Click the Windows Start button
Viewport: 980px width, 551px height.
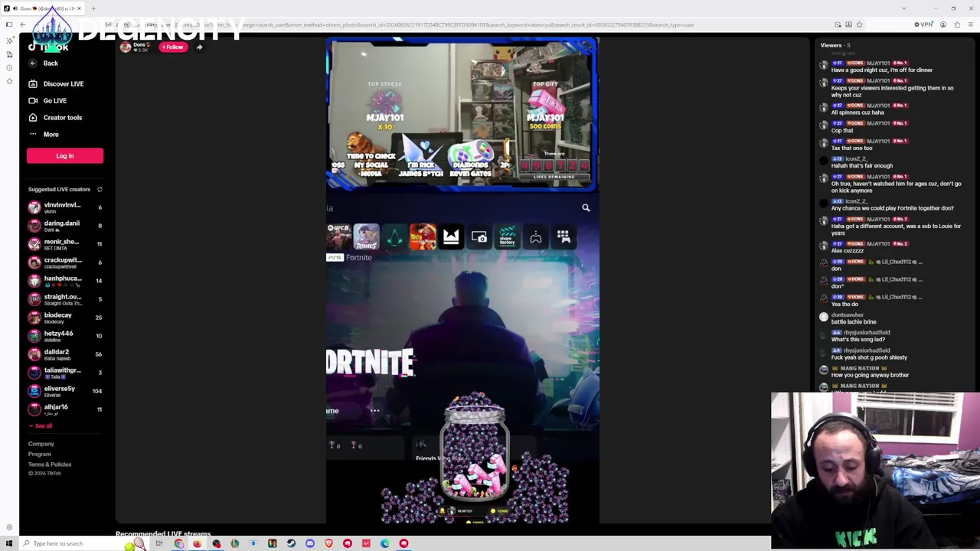point(8,543)
